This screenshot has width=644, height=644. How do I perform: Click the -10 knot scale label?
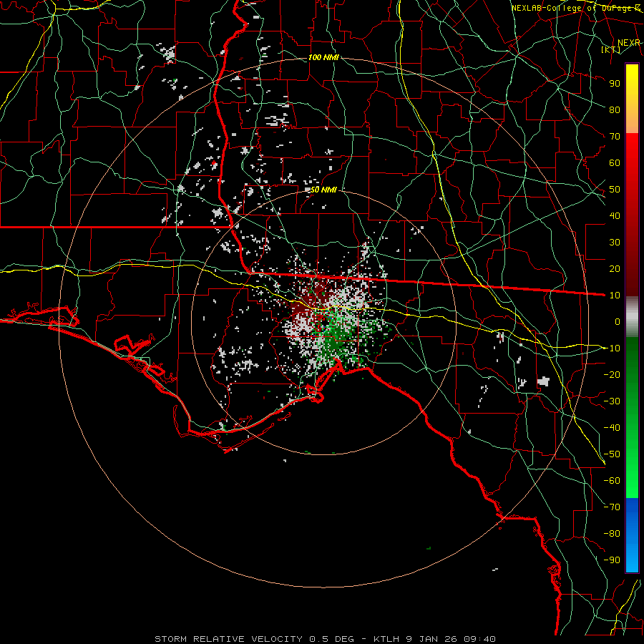(x=612, y=348)
